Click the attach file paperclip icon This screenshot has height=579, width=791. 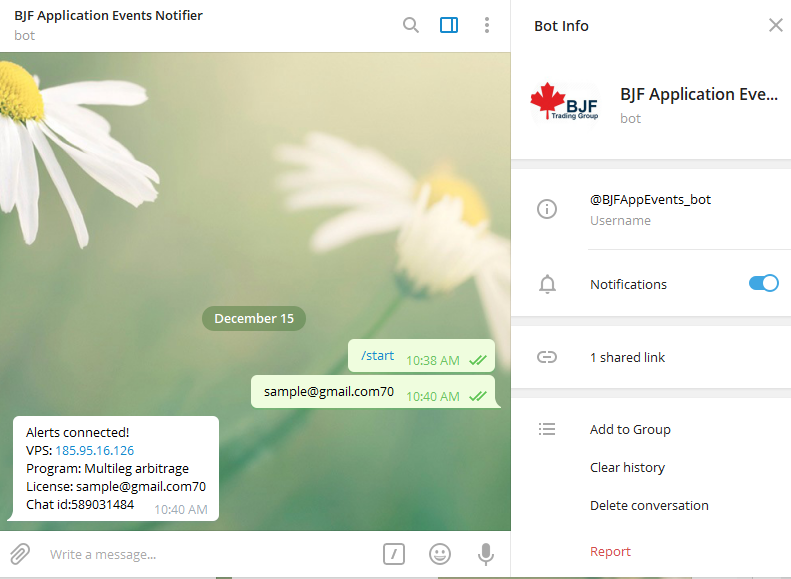coord(20,554)
